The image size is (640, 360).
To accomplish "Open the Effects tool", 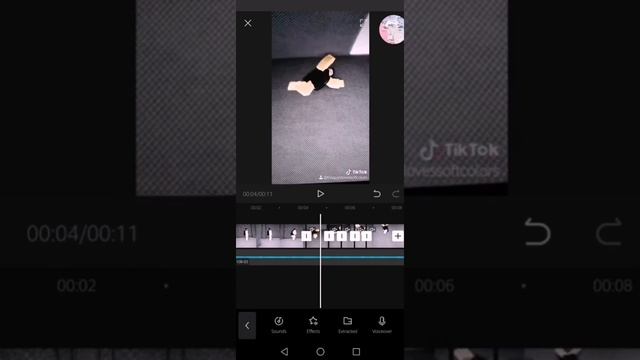I will [x=313, y=325].
